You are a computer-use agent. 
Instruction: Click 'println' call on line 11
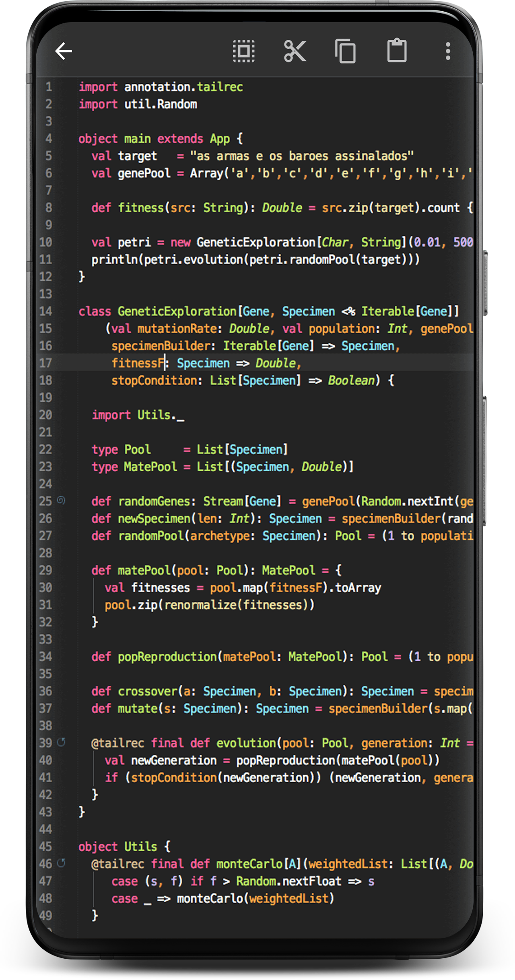(x=115, y=260)
